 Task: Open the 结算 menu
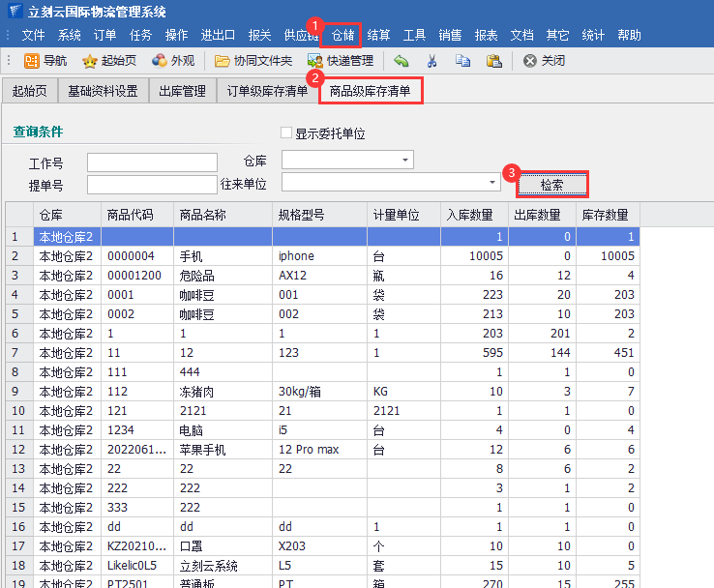click(x=379, y=35)
